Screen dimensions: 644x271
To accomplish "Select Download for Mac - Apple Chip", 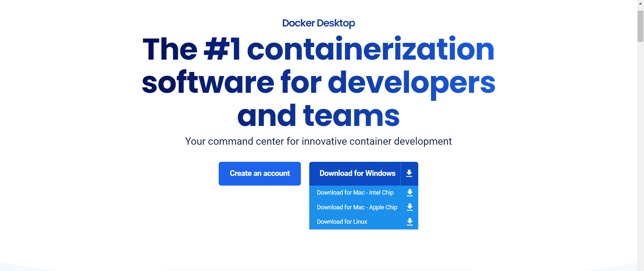I will coord(357,207).
